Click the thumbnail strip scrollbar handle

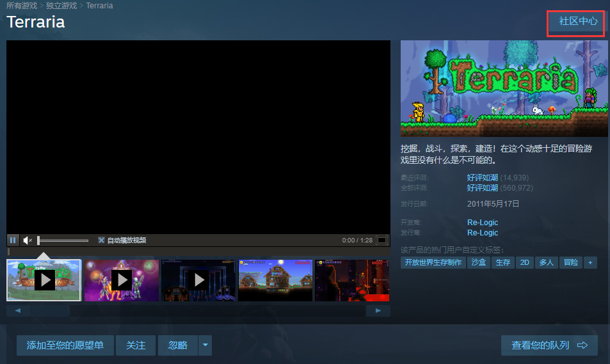[51, 311]
